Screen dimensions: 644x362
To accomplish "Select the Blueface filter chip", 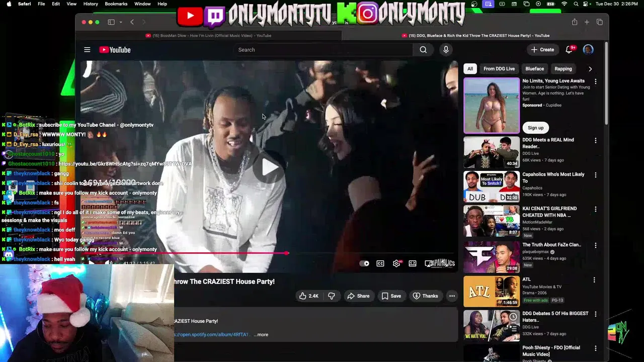I will click(534, 69).
